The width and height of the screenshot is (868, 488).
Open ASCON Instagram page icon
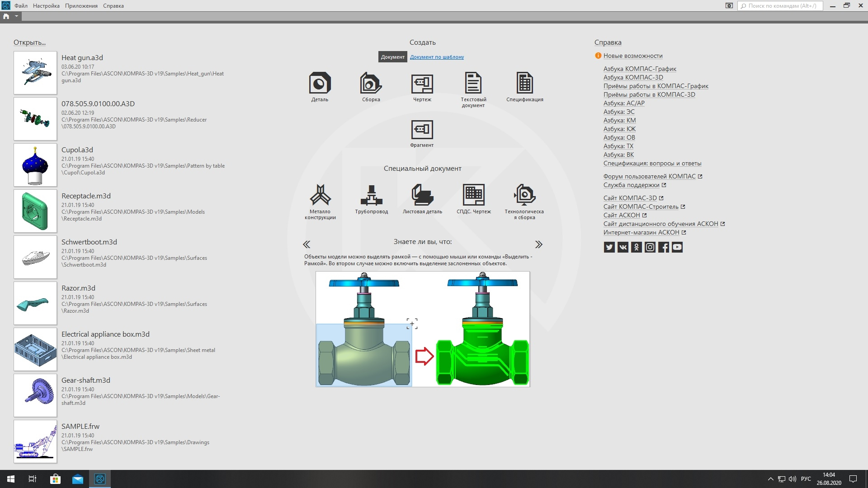[x=650, y=247]
